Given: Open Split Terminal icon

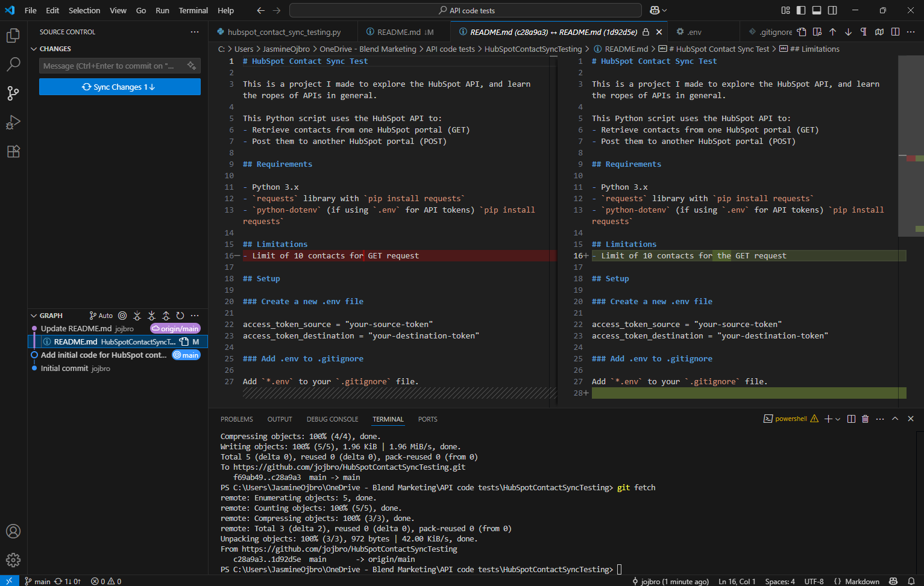Looking at the screenshot, I should tap(851, 419).
